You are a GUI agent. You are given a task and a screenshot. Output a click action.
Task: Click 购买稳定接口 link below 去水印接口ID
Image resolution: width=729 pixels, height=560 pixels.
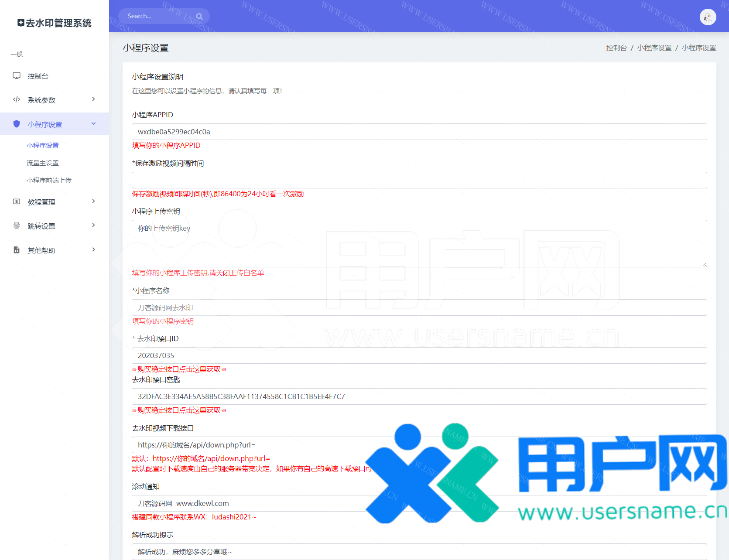(179, 369)
